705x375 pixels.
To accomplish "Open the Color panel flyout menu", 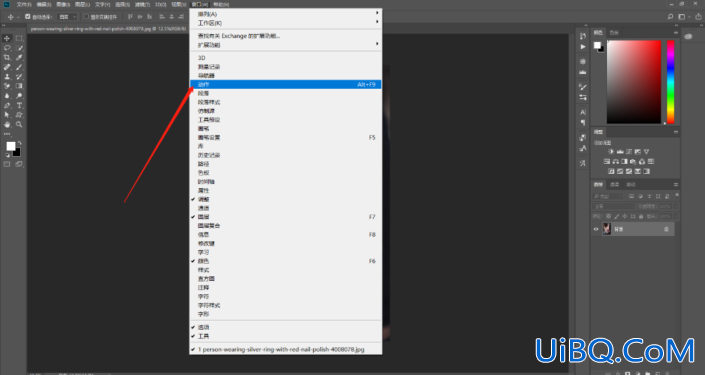I will (675, 32).
